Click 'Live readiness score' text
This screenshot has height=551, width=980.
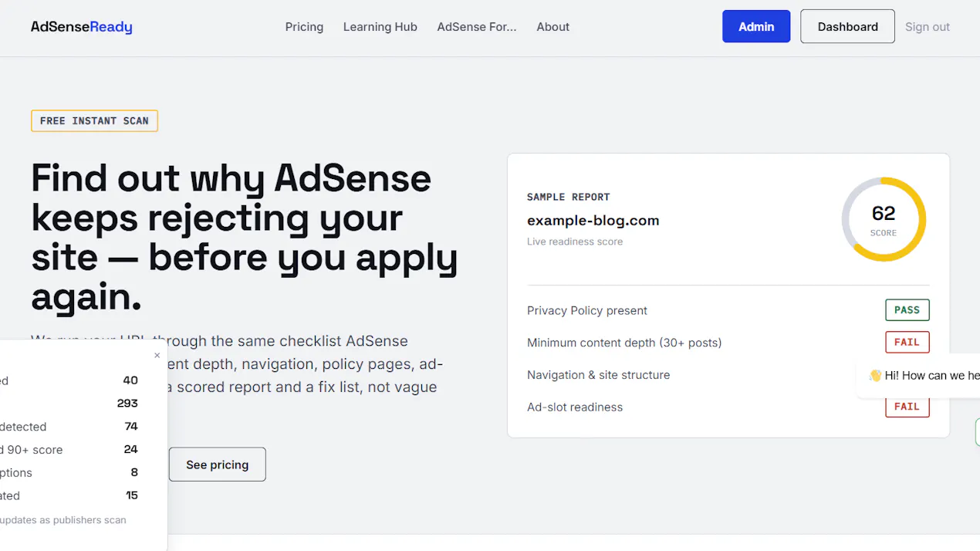(x=574, y=242)
